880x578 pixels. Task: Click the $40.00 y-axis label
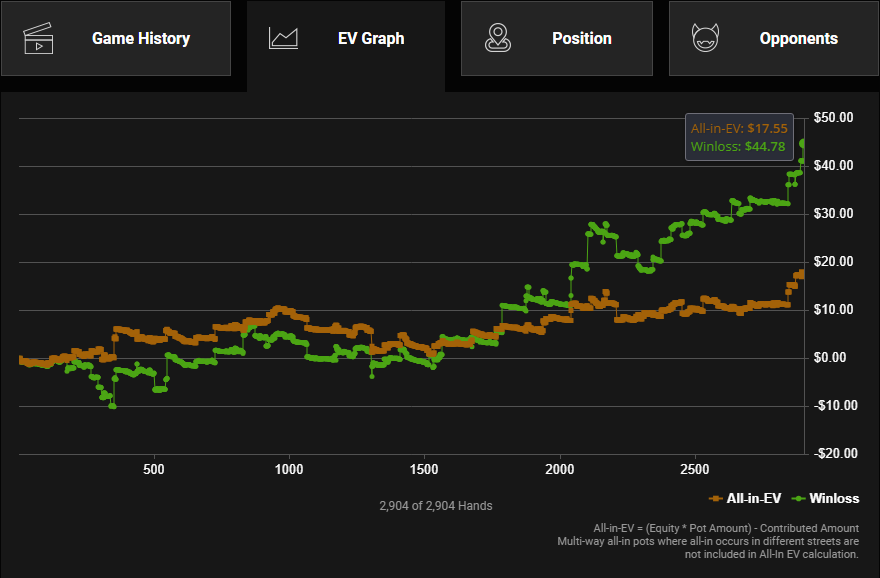[x=833, y=166]
